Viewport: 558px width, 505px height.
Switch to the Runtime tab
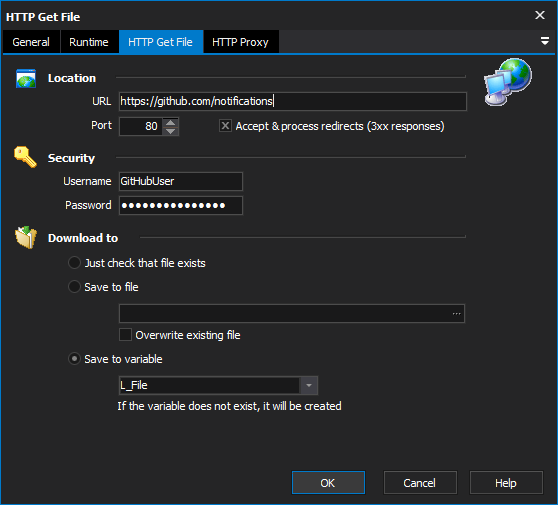pyautogui.click(x=89, y=42)
